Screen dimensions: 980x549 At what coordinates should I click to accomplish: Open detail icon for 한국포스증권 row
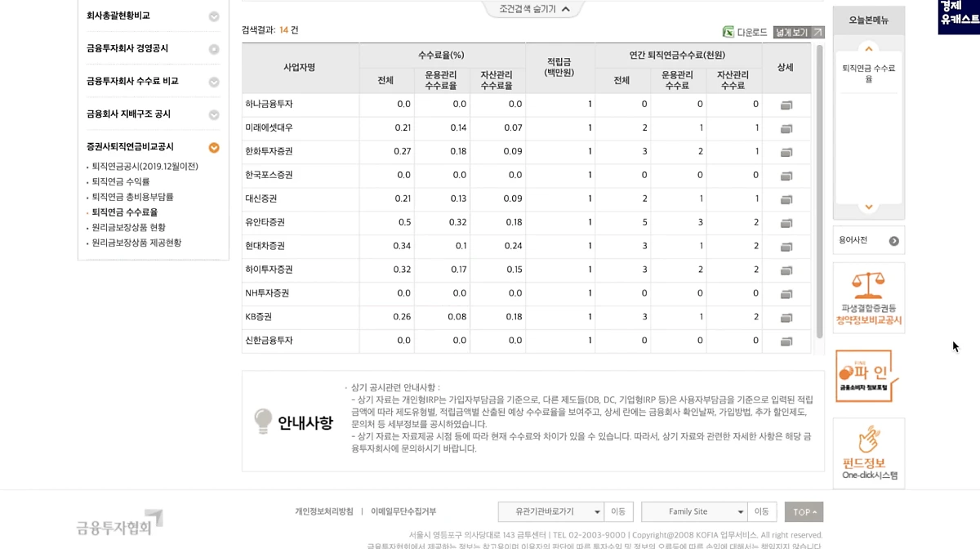(786, 176)
